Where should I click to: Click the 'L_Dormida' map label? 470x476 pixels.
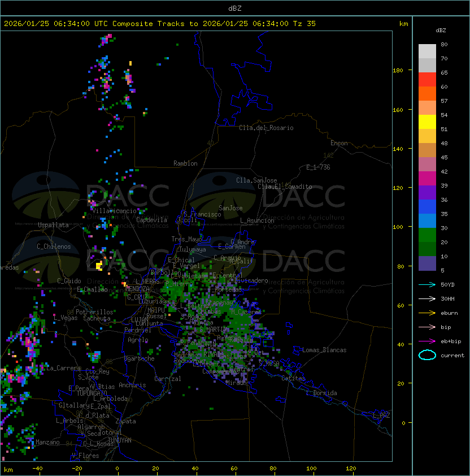pos(321,393)
